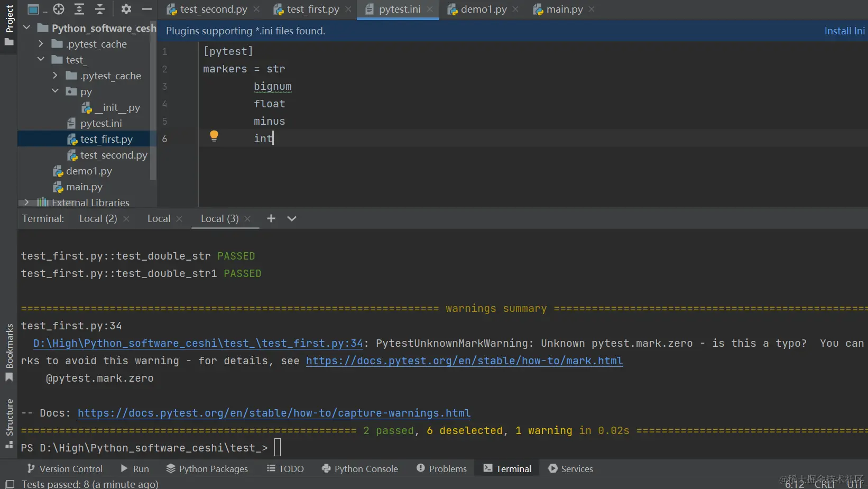Click the tool windows quick-access icon
This screenshot has height=489, width=868.
[x=9, y=484]
